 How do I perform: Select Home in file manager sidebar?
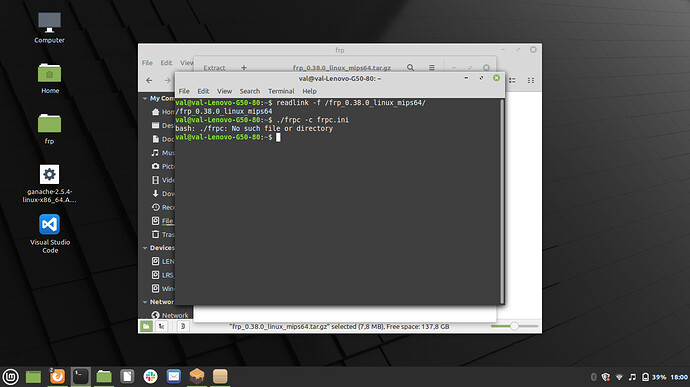point(163,112)
